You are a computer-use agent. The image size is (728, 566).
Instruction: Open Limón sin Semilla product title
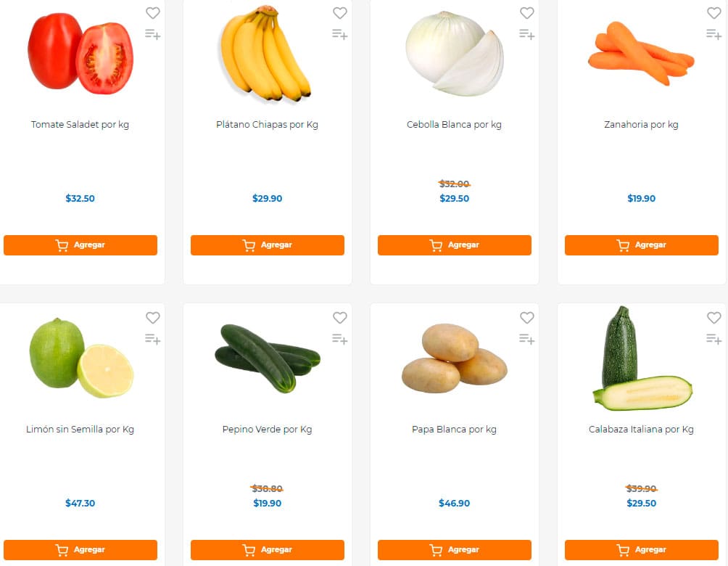point(80,430)
